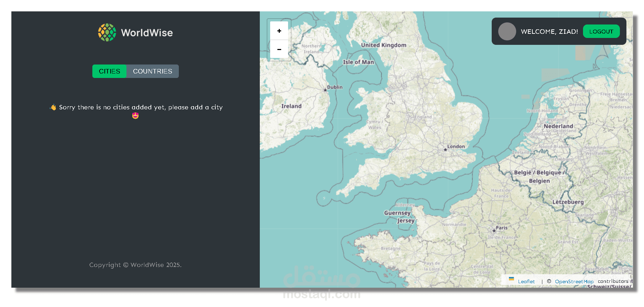Click the flag icon beside Leaflet
The image size is (644, 307).
(x=511, y=279)
